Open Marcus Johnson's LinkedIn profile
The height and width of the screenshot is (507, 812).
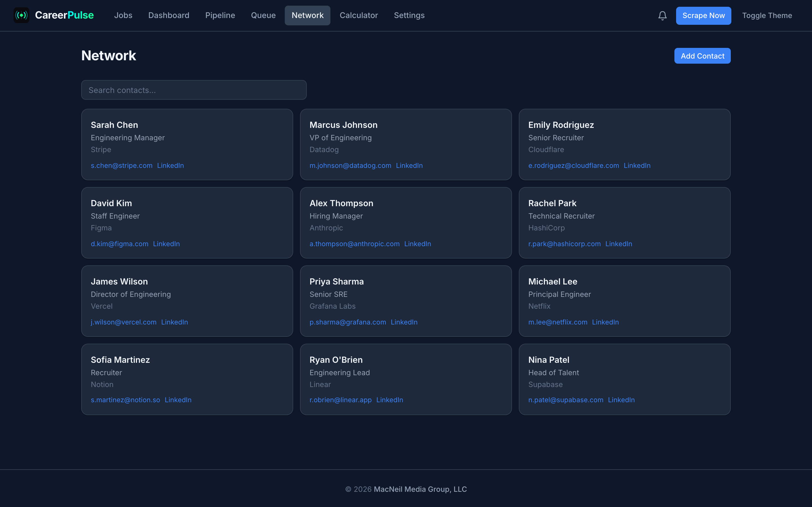click(409, 165)
